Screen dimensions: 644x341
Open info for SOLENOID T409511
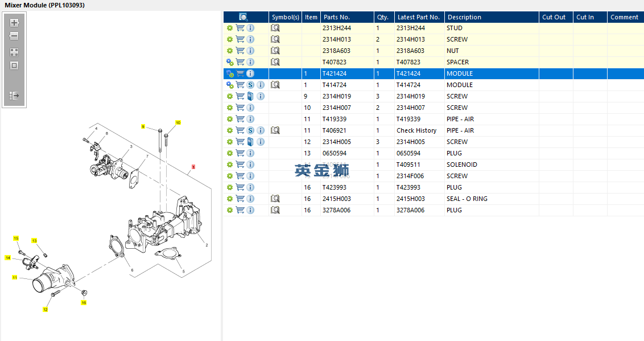[x=250, y=165]
